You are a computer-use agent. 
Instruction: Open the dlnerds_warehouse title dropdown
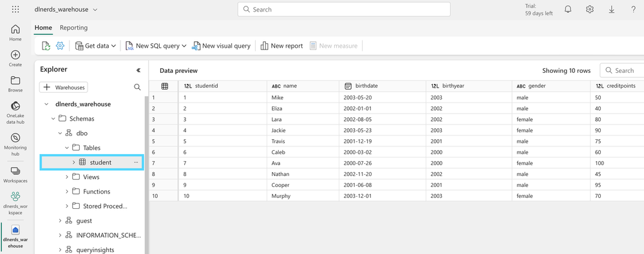(66, 9)
